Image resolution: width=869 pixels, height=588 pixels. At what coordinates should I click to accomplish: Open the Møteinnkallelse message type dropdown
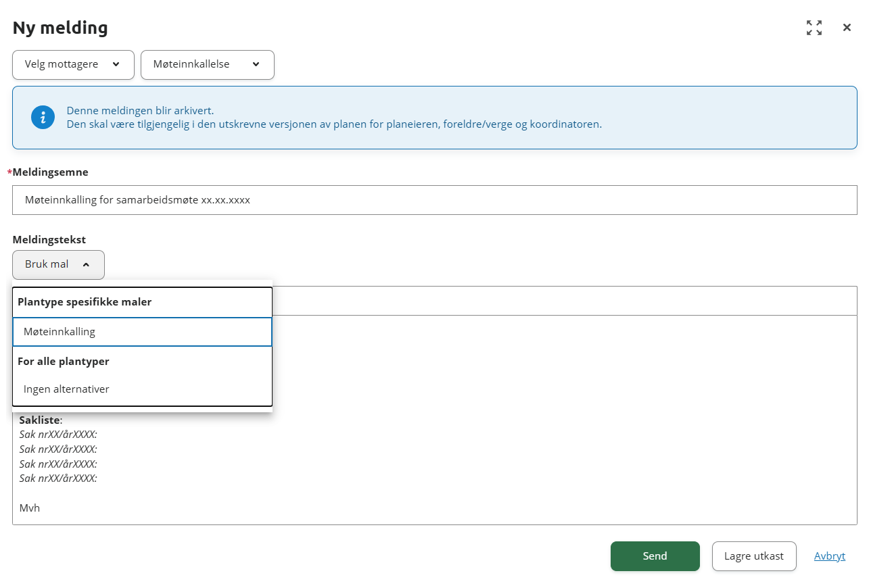(207, 65)
